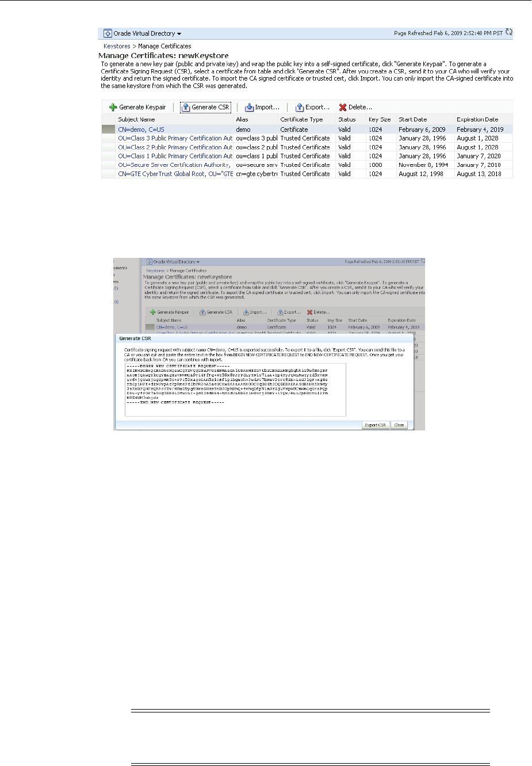
Task: Click the 'February 4, 2019' expiration cell in upper table
Action: tap(480, 129)
